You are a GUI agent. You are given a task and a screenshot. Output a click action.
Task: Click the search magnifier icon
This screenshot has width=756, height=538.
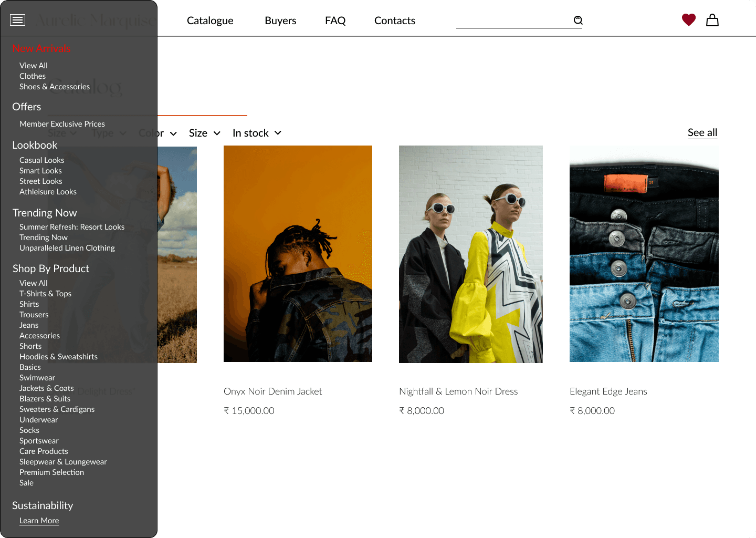(578, 20)
